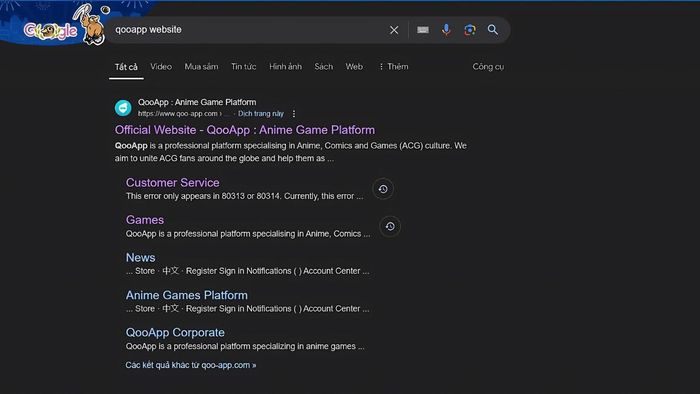Click the QooApp site favicon

[123, 108]
